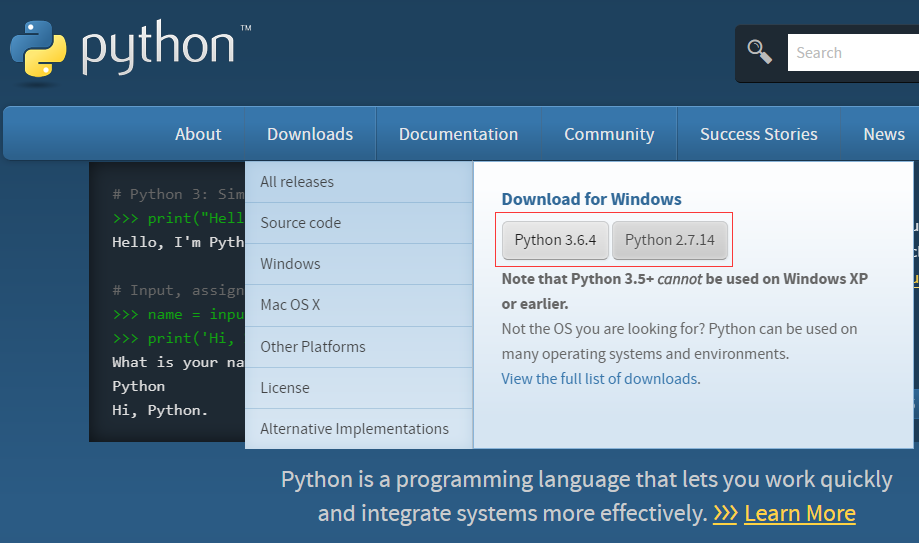
Task: Download Python 3.6.4 for Windows
Action: point(555,240)
